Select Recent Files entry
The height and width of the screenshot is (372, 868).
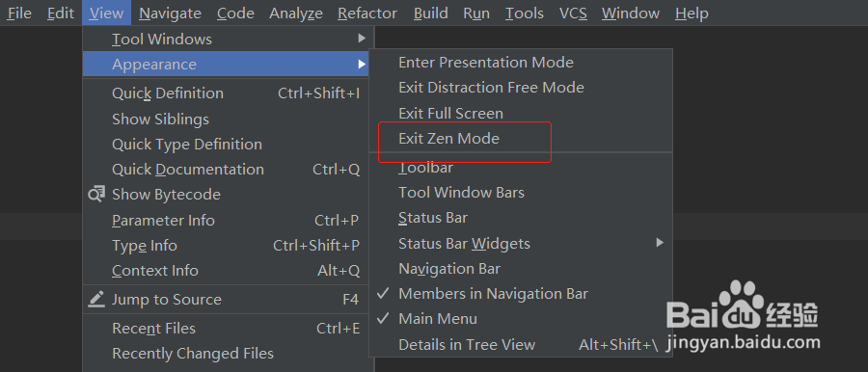click(x=226, y=329)
